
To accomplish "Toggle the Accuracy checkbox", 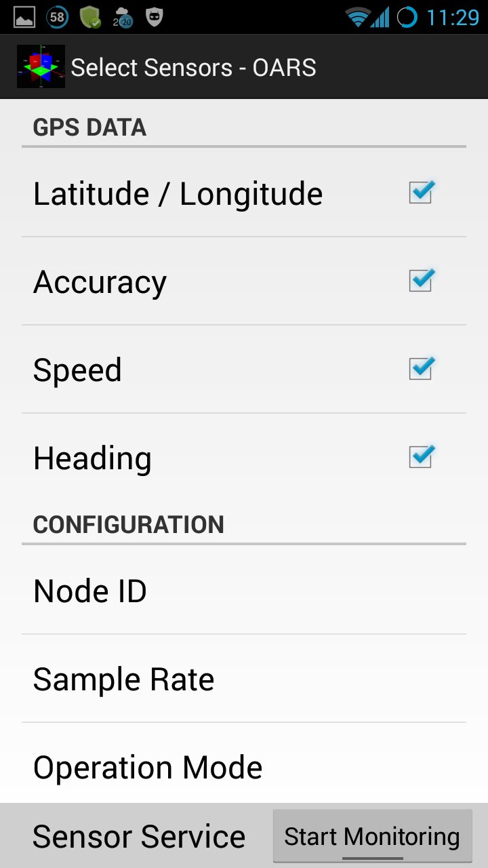I will pyautogui.click(x=422, y=281).
